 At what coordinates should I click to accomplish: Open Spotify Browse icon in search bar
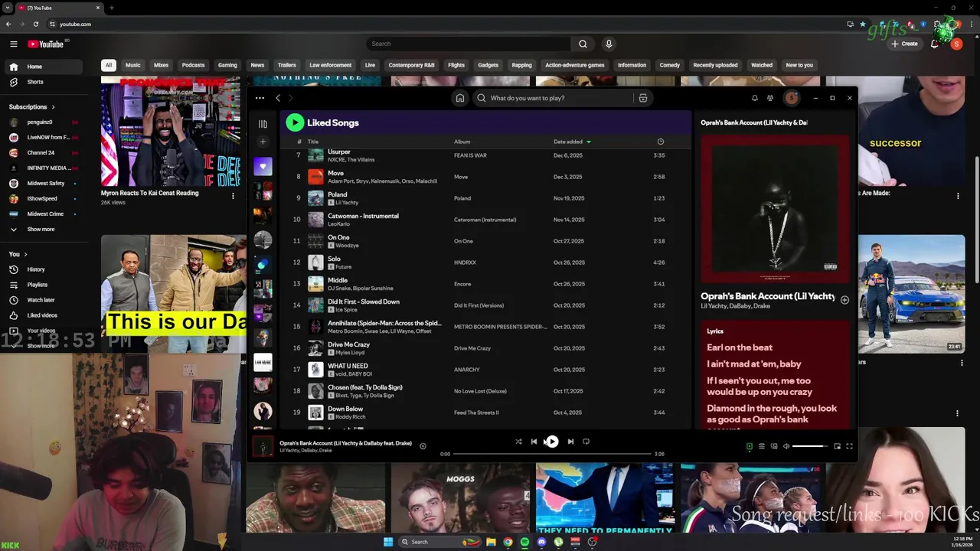tap(643, 98)
